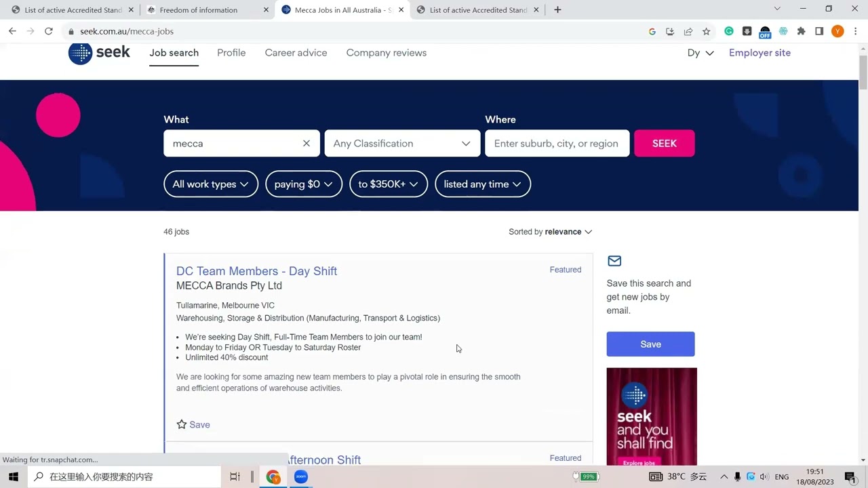868x488 pixels.
Task: Open the Windows Start menu
Action: (x=14, y=476)
